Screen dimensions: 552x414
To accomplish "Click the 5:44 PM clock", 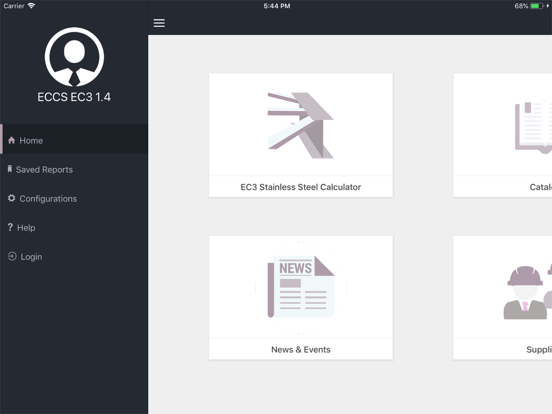I will (277, 6).
